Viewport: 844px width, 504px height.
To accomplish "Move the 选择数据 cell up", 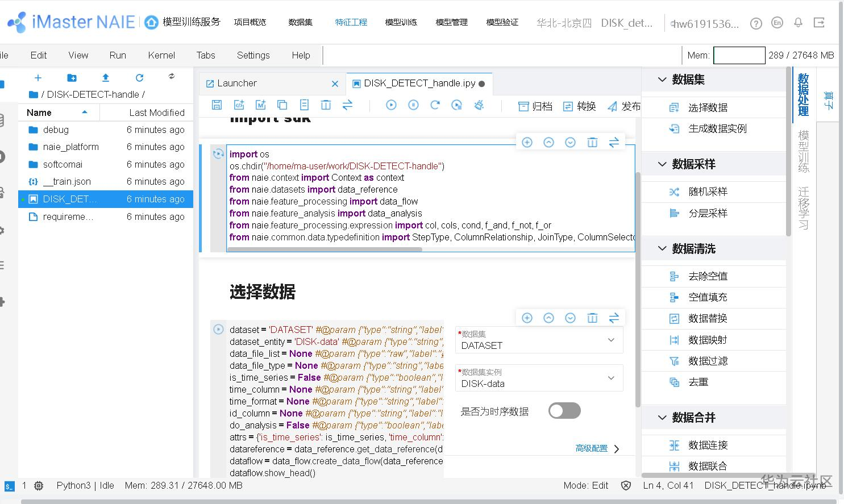I will [548, 318].
